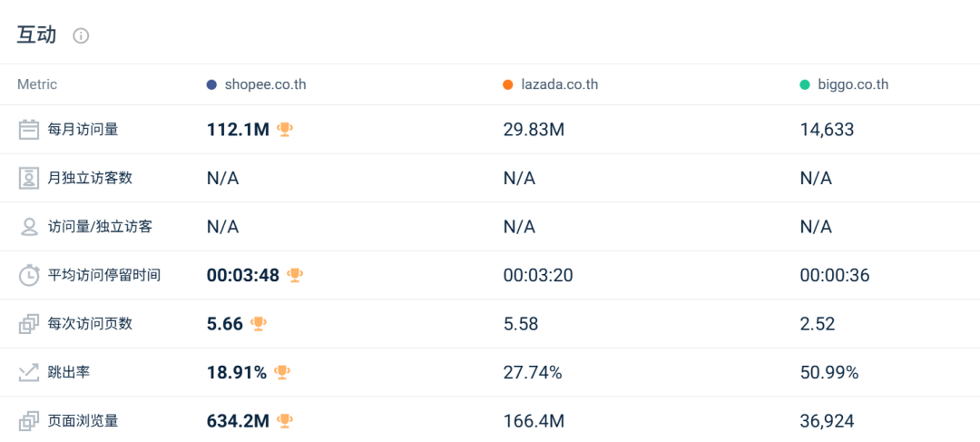
Task: Click the person icon for 访问量/独立访客
Action: (29, 227)
